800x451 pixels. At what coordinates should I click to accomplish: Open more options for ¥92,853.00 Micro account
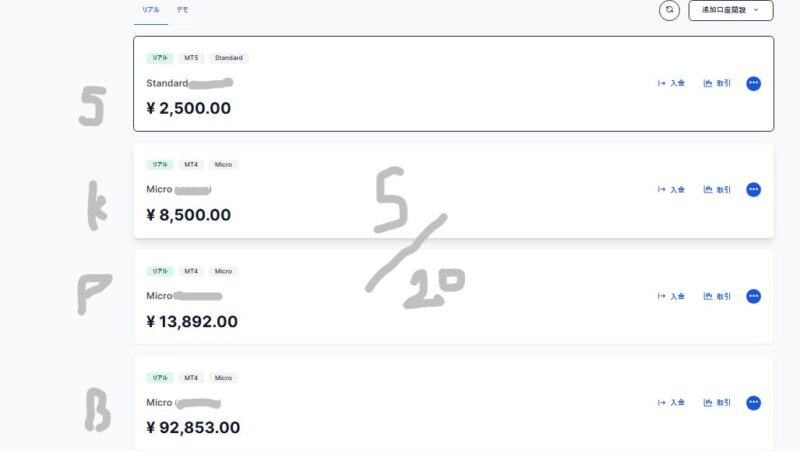tap(754, 403)
